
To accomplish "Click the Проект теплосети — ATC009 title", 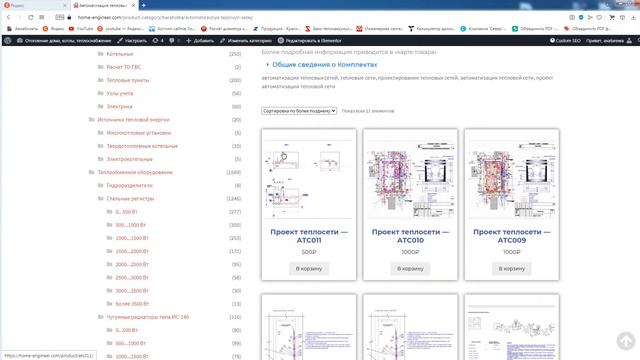I will point(512,236).
